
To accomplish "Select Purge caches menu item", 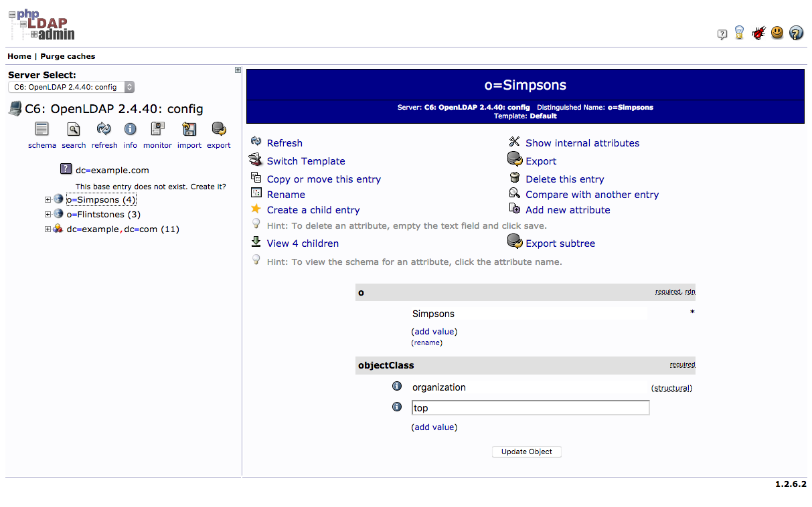I will [68, 56].
